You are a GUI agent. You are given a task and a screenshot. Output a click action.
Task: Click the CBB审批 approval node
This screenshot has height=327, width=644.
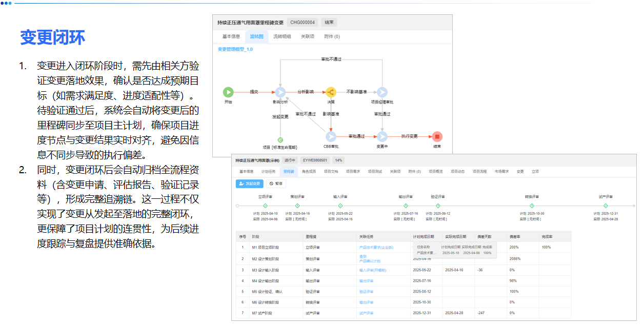(x=331, y=136)
